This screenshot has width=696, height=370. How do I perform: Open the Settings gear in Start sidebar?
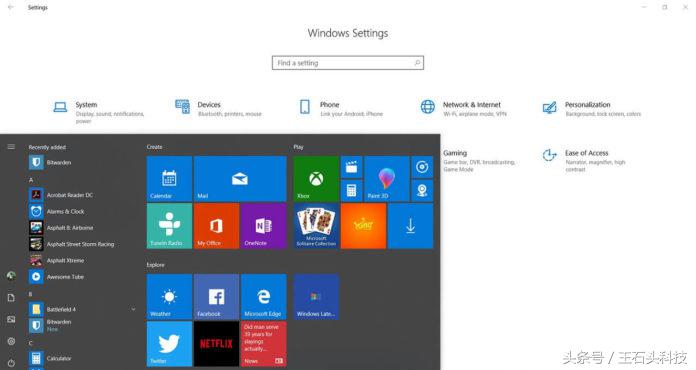pos(11,341)
